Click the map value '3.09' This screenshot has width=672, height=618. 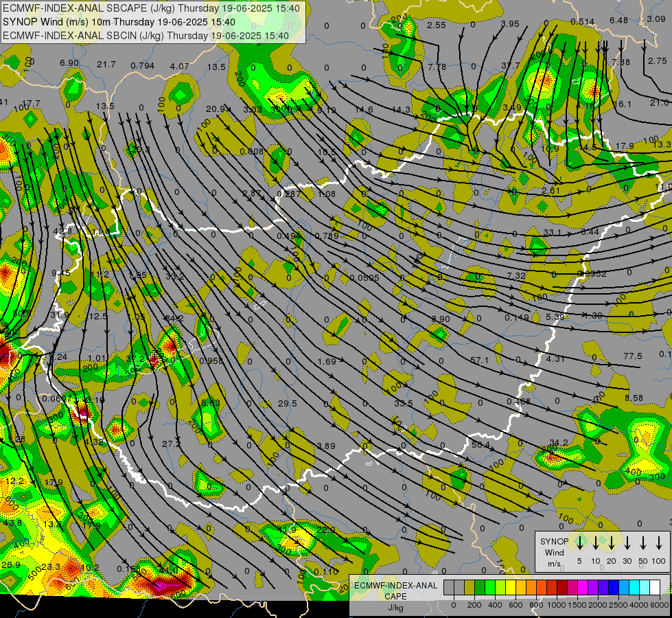[x=656, y=19]
